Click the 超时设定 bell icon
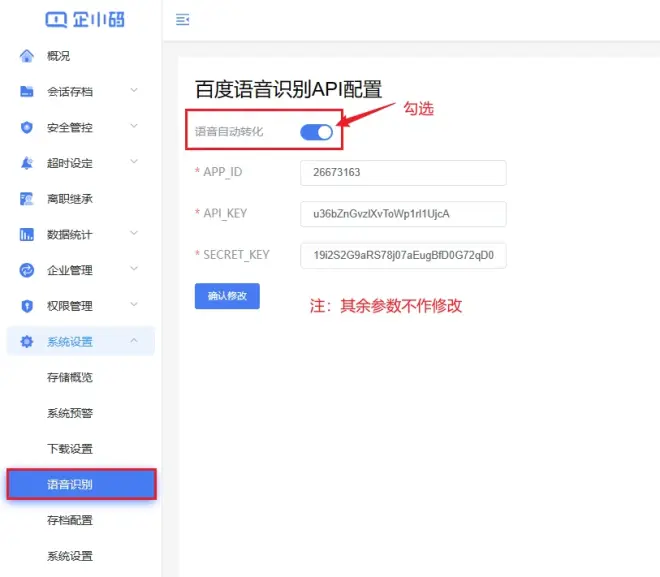 [27, 163]
